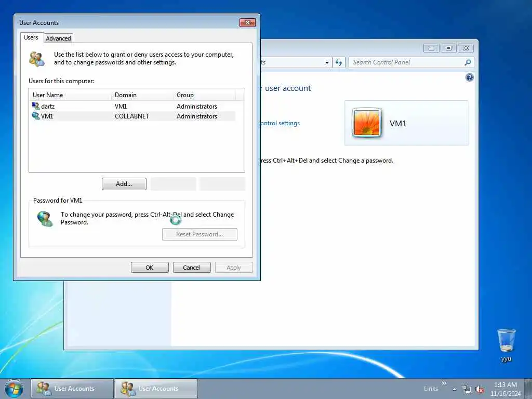Open the address bar dropdown arrow
The width and height of the screenshot is (532, 399).
(327, 62)
